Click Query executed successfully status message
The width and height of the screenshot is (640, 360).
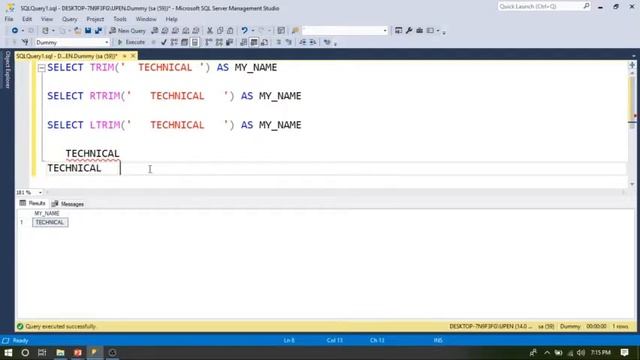tap(60, 327)
